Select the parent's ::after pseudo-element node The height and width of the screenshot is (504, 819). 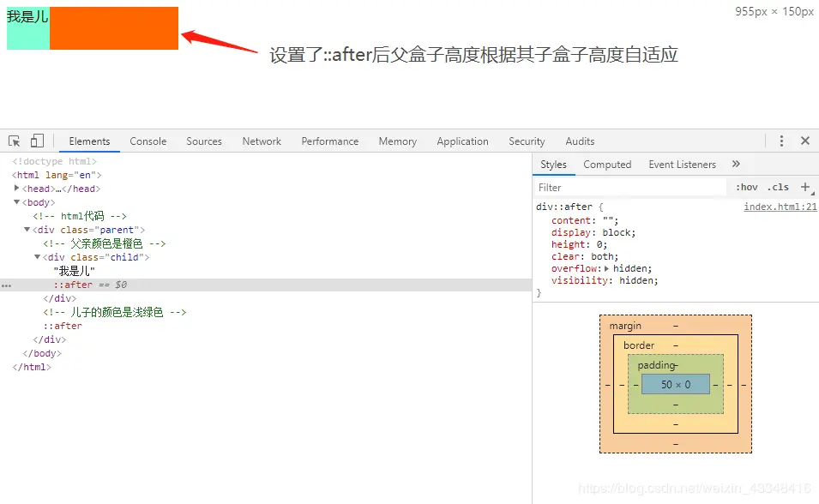click(x=63, y=326)
